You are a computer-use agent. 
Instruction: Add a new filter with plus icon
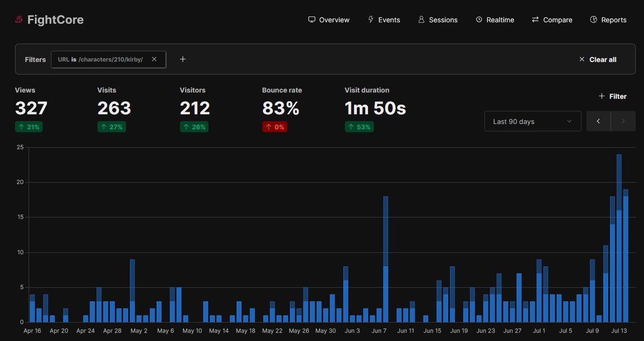182,59
